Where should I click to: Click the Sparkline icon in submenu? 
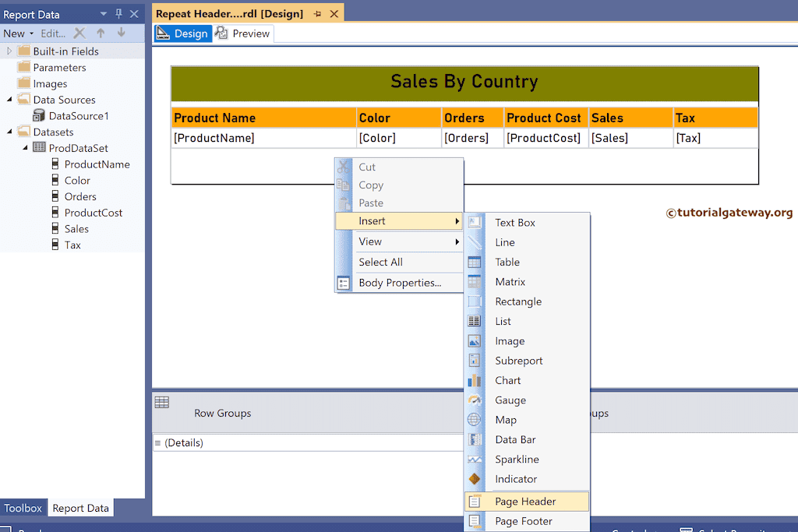point(475,460)
